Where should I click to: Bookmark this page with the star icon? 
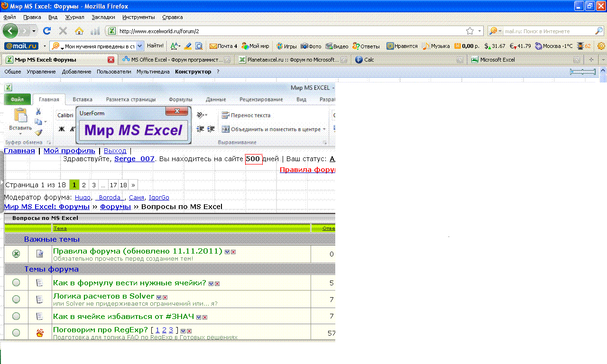pyautogui.click(x=470, y=31)
